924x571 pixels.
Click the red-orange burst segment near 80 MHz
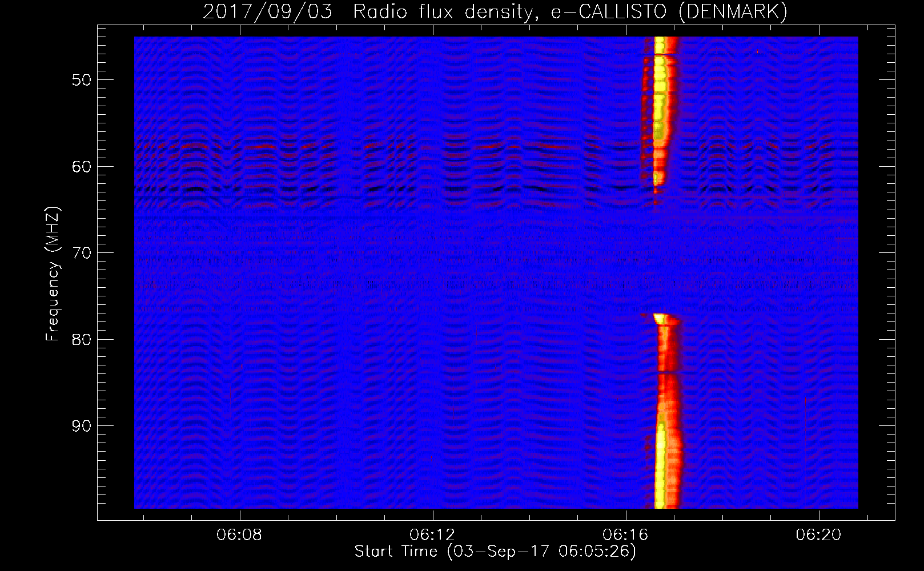coord(668,348)
